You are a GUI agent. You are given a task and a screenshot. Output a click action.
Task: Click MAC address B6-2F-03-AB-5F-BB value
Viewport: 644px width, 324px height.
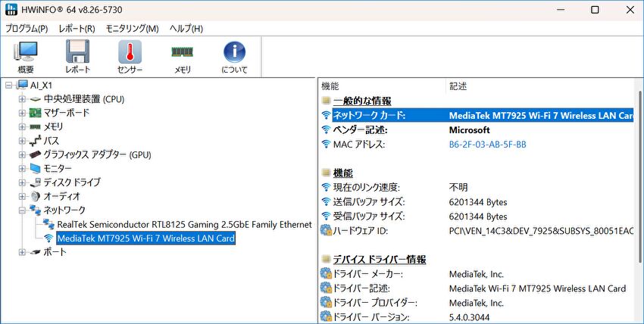487,145
